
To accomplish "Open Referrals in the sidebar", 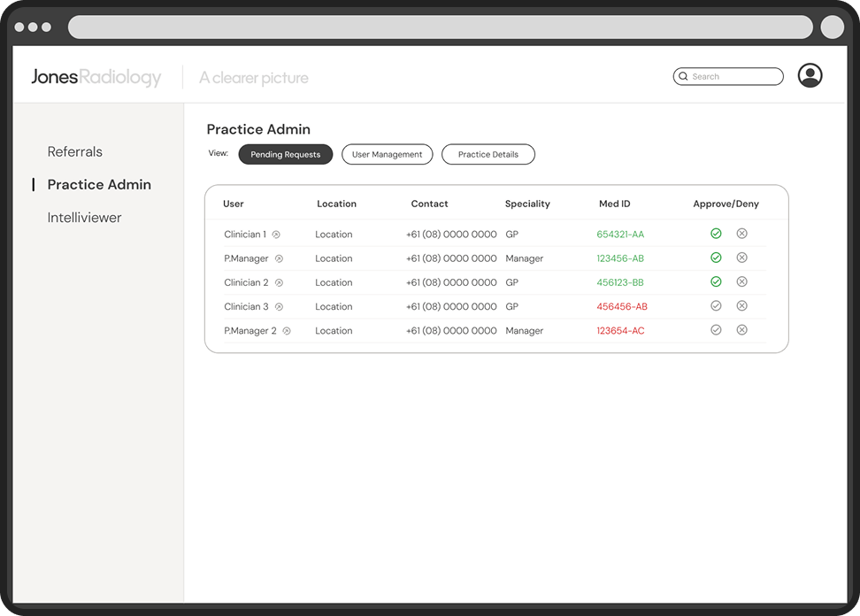I will click(74, 152).
